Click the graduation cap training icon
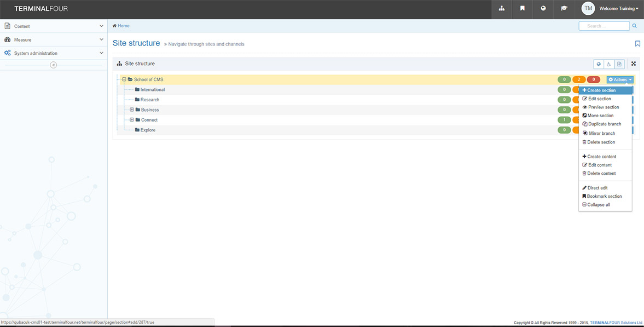 [564, 8]
